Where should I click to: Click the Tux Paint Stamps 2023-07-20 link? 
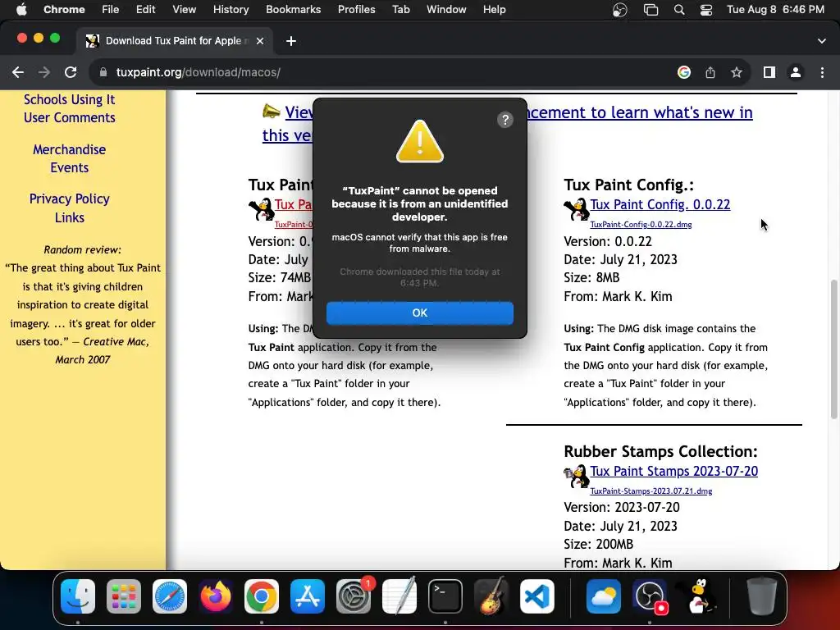pos(674,472)
